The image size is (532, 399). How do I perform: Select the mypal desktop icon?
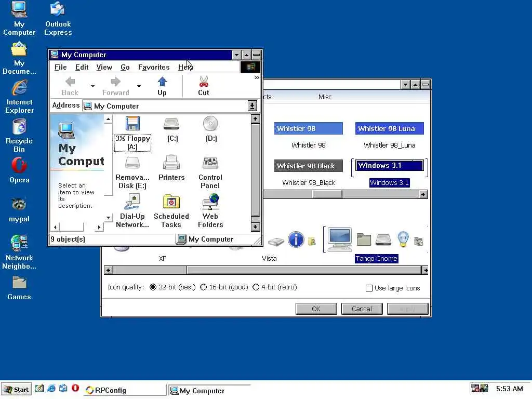[19, 210]
